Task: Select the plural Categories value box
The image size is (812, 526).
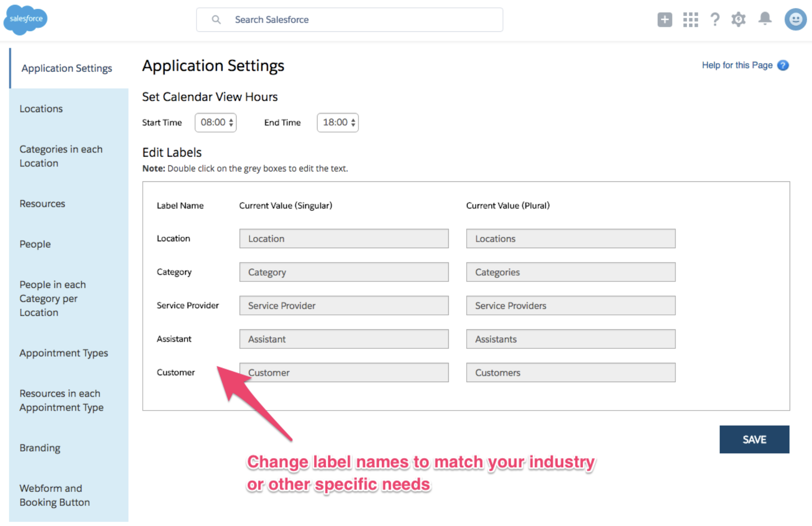Action: tap(571, 272)
